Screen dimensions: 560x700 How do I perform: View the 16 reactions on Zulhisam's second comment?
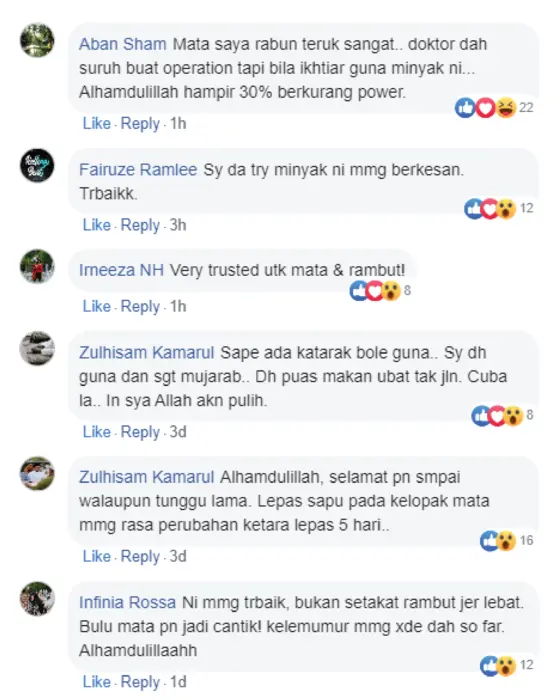click(507, 541)
